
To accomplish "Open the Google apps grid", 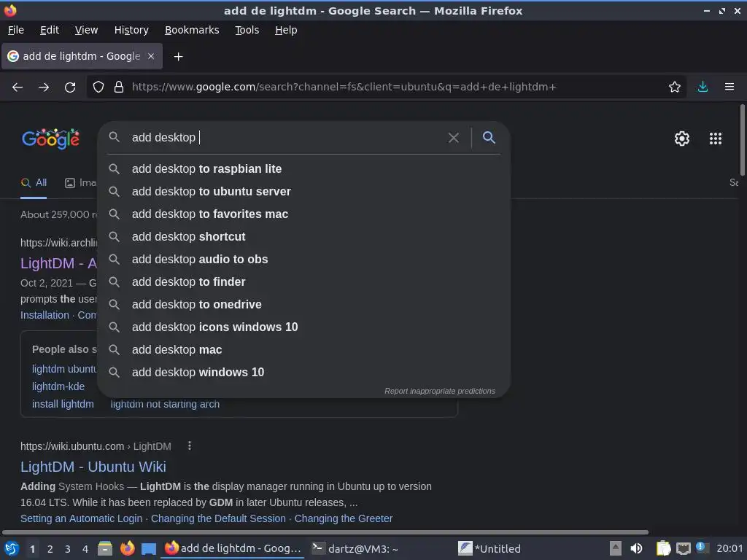I will [x=716, y=139].
